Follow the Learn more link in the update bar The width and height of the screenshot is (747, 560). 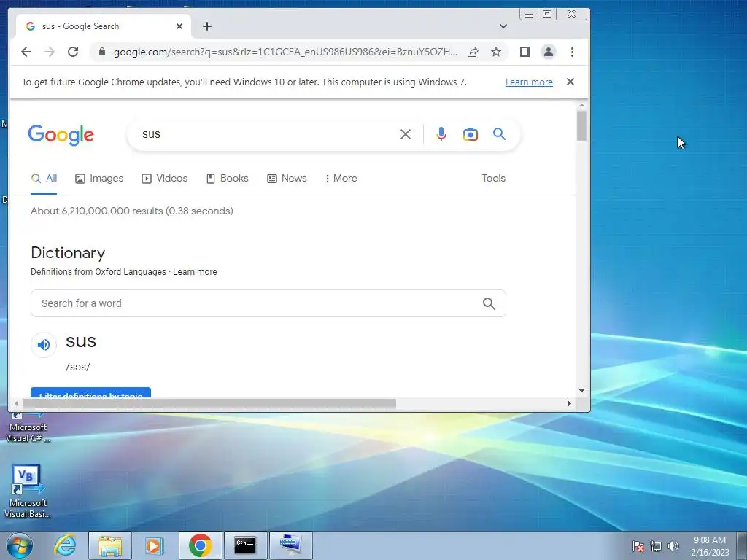point(529,82)
